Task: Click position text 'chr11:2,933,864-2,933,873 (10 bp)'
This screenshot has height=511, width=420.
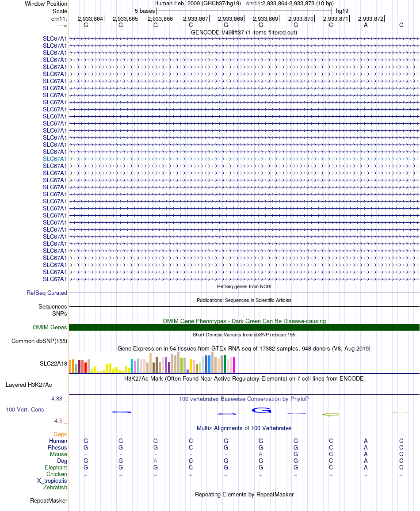Action: 290,4
